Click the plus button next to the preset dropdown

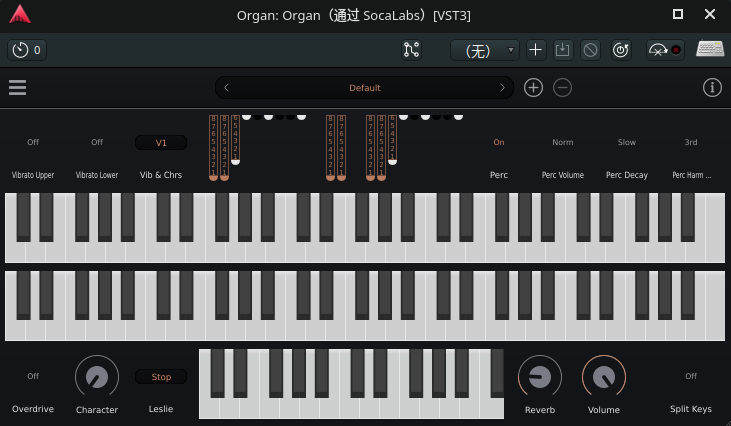[536, 50]
